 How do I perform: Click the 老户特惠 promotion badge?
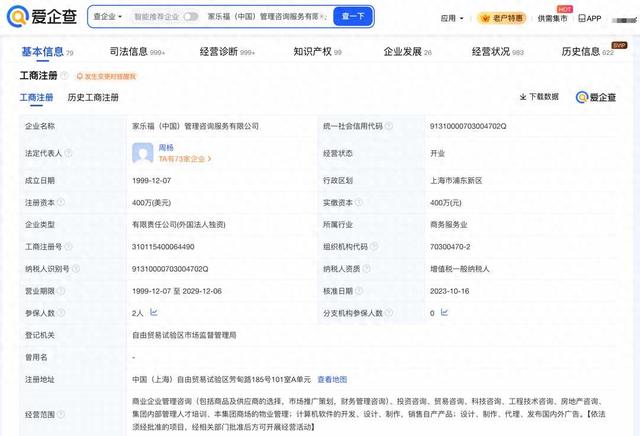[502, 18]
